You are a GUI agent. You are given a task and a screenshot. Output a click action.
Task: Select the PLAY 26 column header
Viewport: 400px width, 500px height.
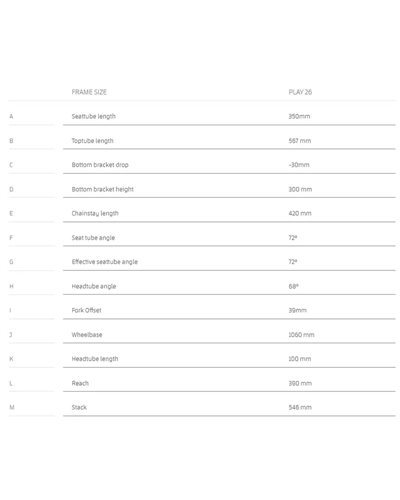300,92
